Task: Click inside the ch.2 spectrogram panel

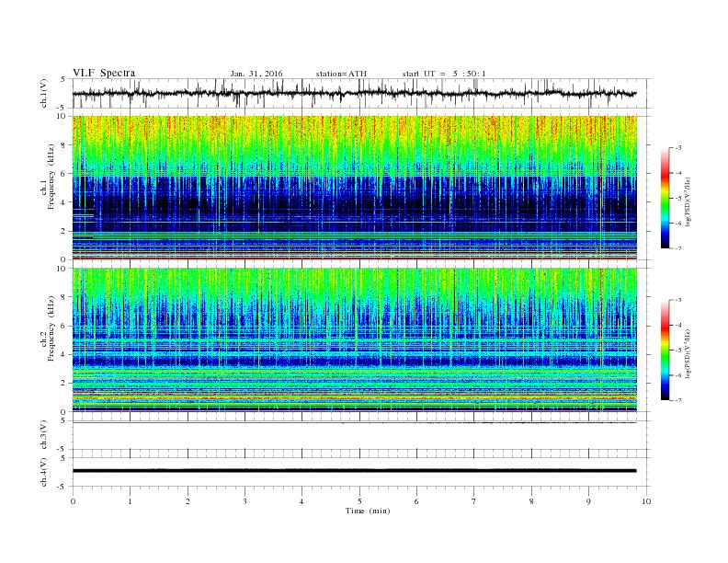Action: (x=355, y=339)
